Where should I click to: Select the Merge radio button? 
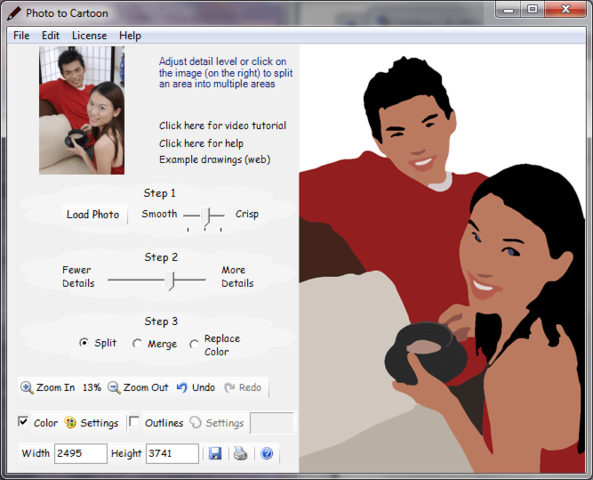137,343
